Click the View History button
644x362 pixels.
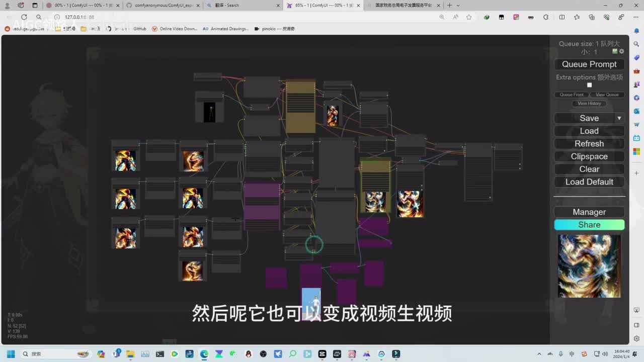[x=589, y=104]
